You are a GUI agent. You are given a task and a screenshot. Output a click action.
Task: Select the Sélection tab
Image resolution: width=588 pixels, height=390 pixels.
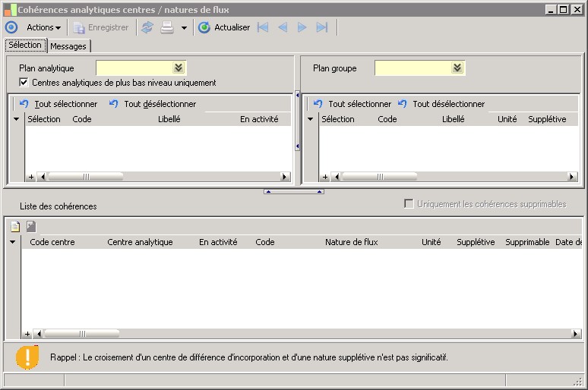25,46
